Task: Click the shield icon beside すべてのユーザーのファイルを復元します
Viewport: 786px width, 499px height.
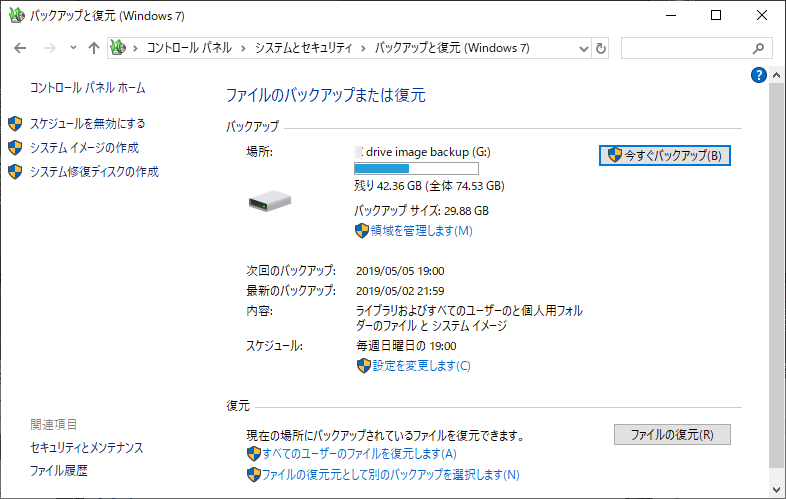Action: [x=254, y=454]
